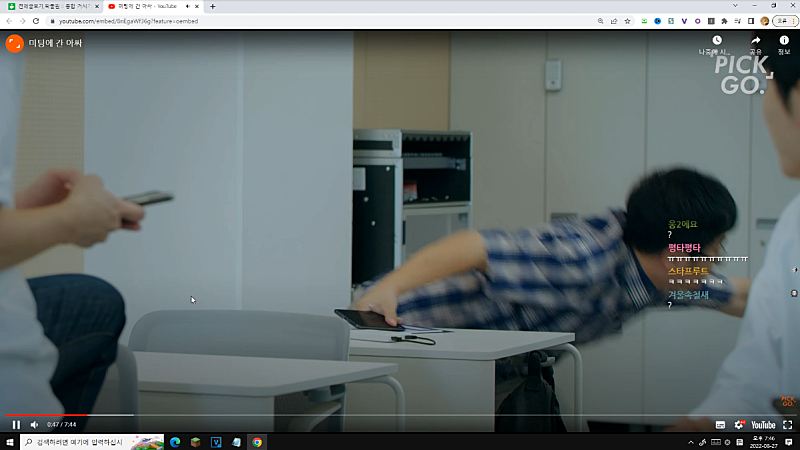Go forward in browser history
Screen dimensions: 800x450
[22, 21]
